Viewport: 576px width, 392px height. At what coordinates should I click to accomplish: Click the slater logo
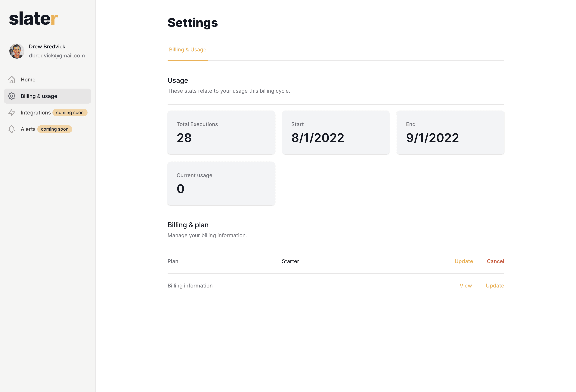point(33,19)
